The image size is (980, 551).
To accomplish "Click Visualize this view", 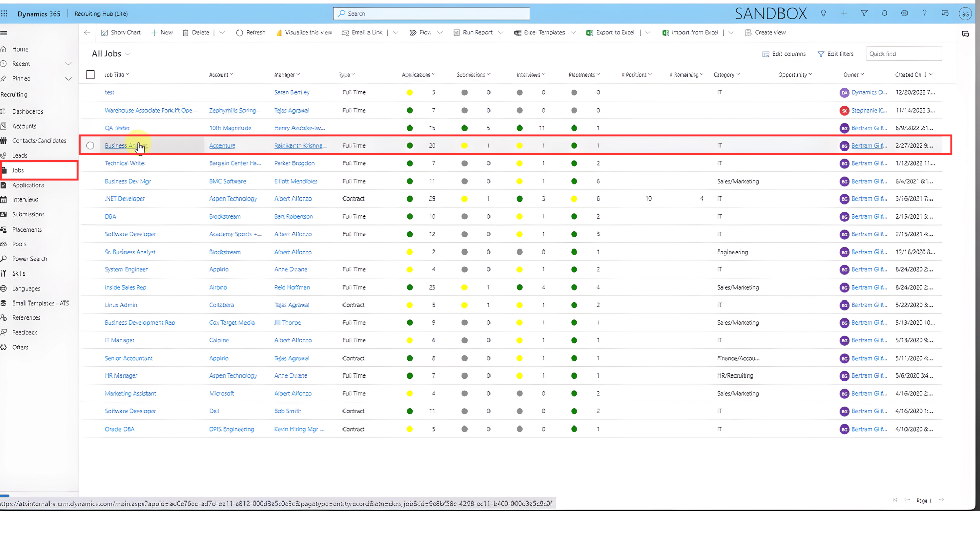I will 304,33.
